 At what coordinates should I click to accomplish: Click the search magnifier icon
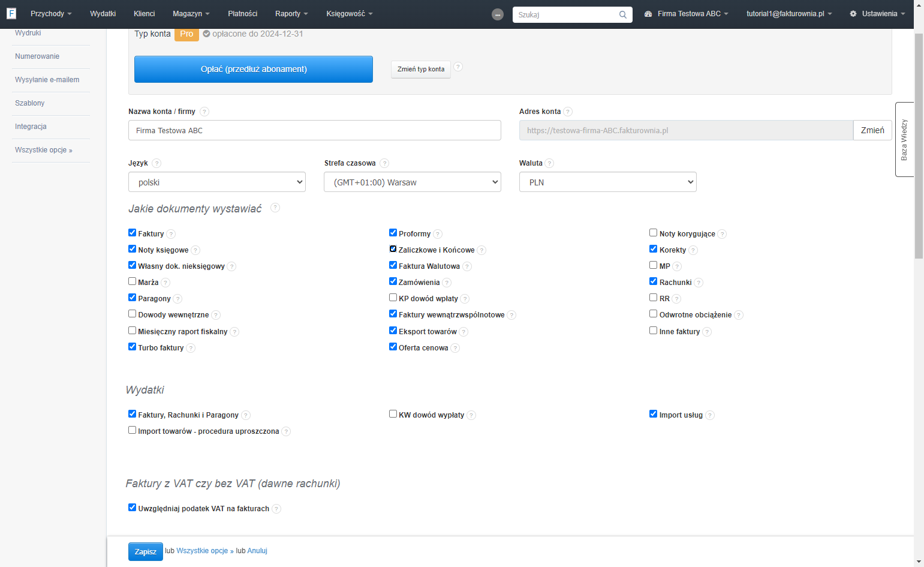[623, 15]
